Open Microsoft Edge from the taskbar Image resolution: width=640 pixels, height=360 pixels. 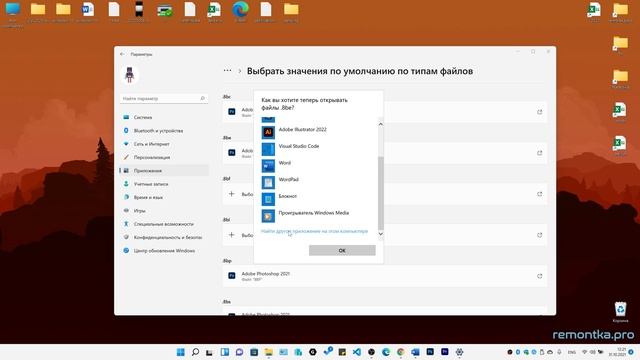[386, 352]
